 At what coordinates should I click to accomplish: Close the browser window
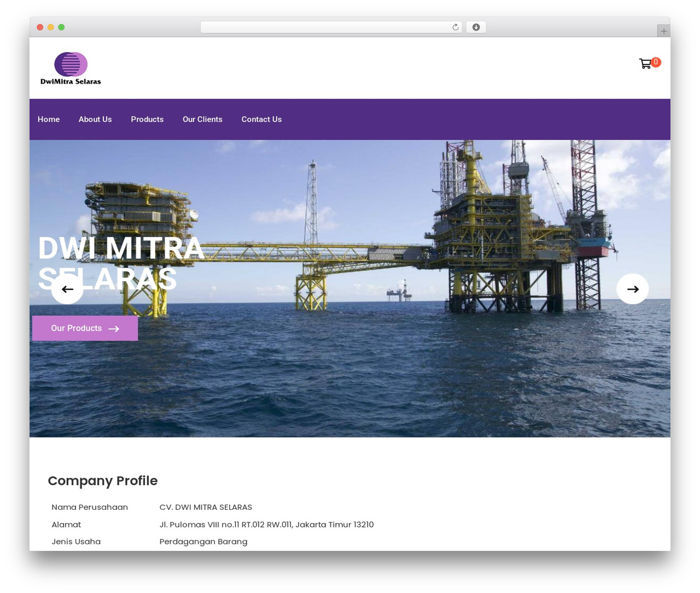40,27
